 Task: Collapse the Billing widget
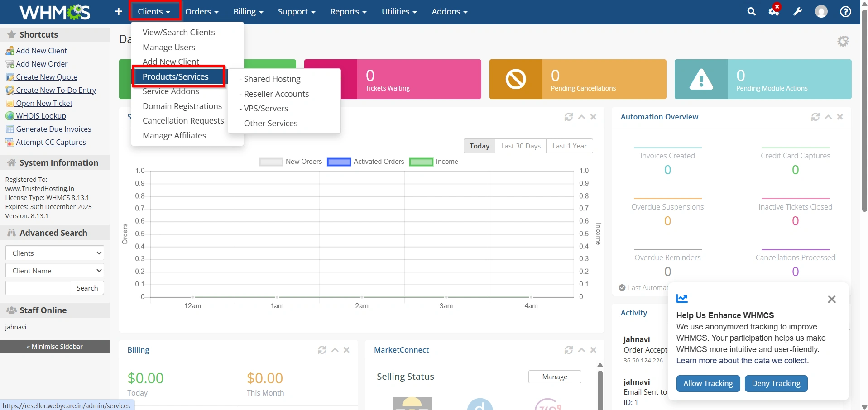335,350
